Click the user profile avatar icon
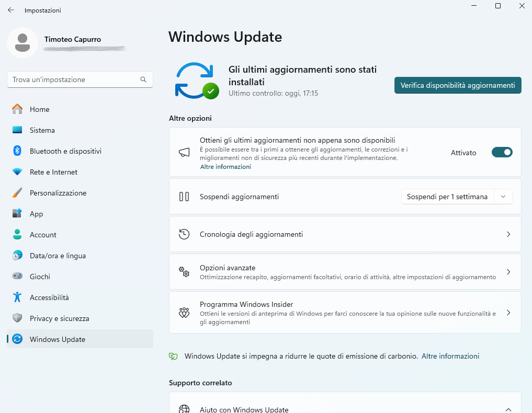 click(x=22, y=43)
